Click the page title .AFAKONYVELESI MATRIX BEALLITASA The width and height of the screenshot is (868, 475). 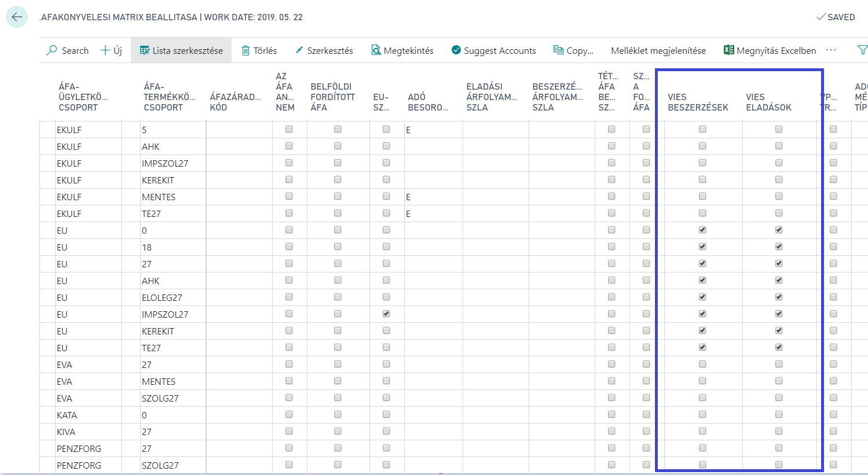pyautogui.click(x=118, y=17)
